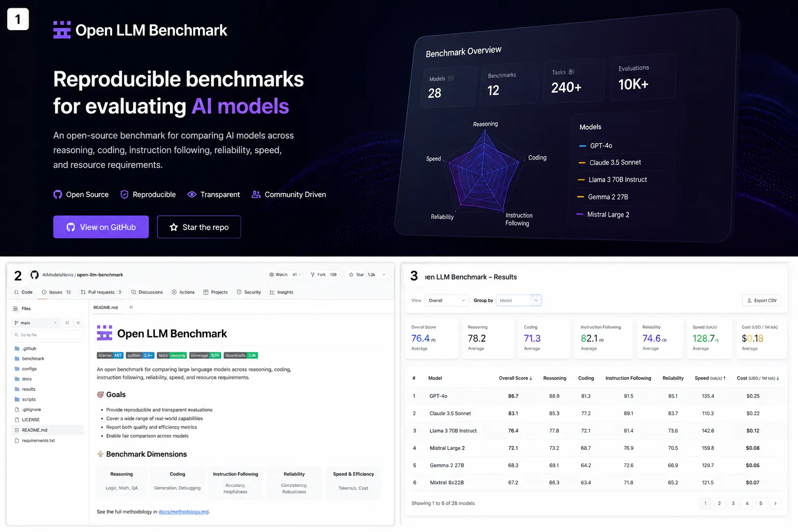
Task: Toggle sort on the Speed (tok/s) column
Action: (710, 378)
